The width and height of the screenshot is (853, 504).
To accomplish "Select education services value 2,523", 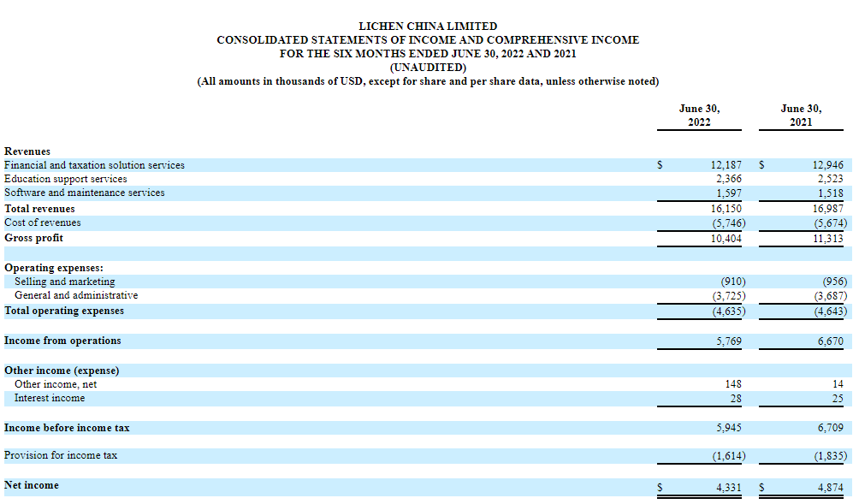I will click(x=830, y=179).
